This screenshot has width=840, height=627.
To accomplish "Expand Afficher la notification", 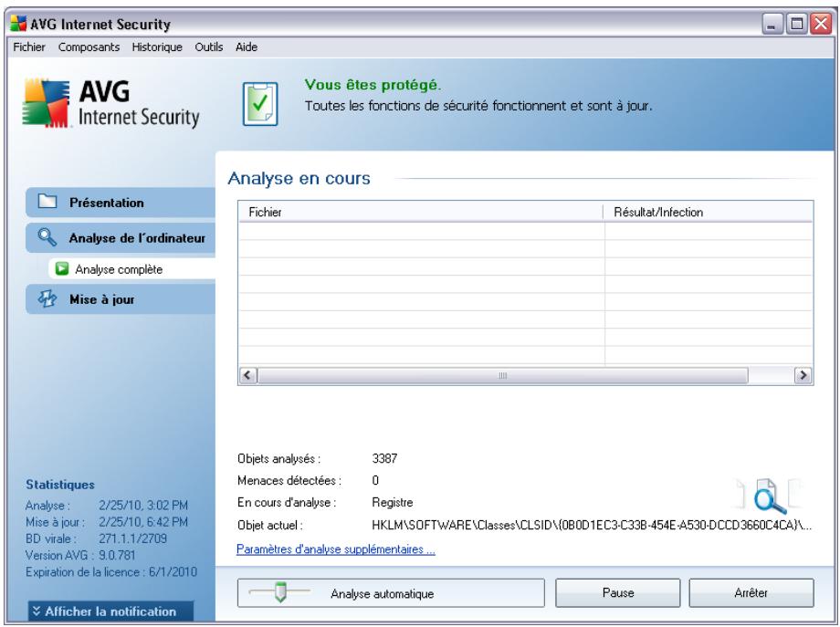I will 110,611.
